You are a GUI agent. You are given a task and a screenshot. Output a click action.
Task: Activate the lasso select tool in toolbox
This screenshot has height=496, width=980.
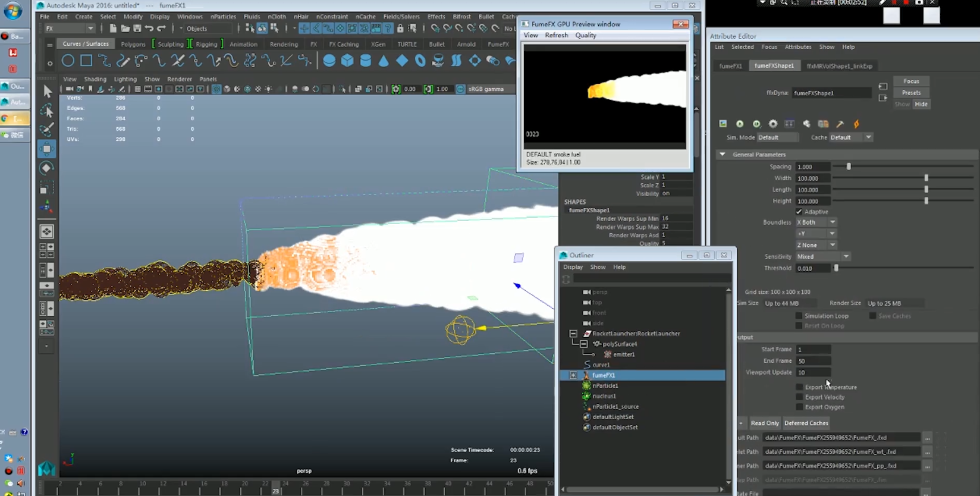coord(47,111)
